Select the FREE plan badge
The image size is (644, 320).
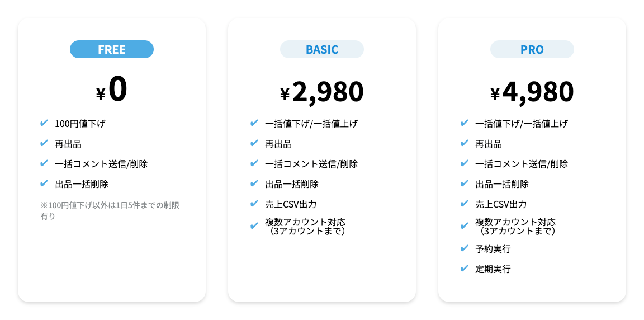tap(112, 49)
